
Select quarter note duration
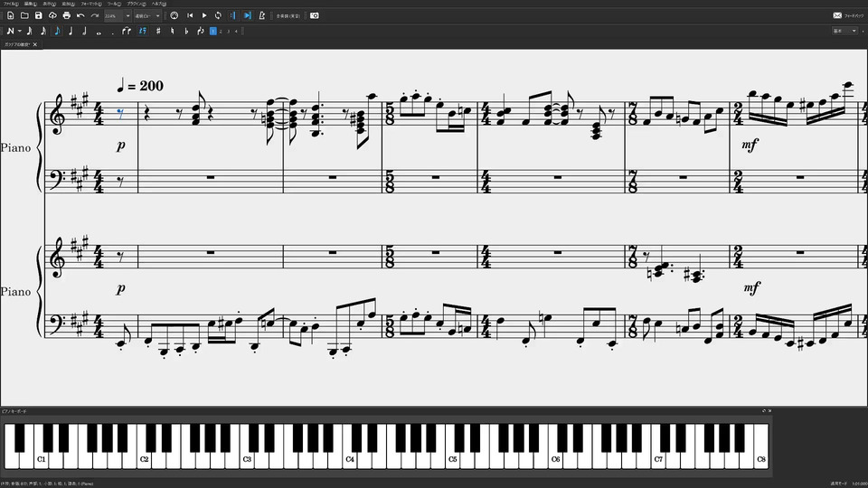tap(71, 31)
